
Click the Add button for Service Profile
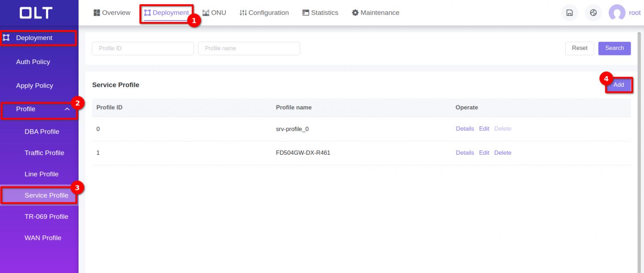pos(618,85)
